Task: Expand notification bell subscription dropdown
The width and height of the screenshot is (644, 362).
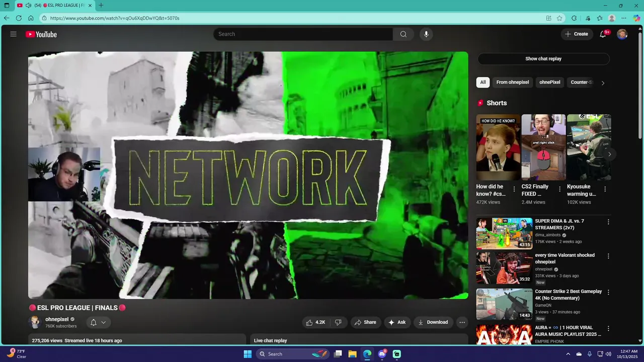Action: tap(98, 322)
